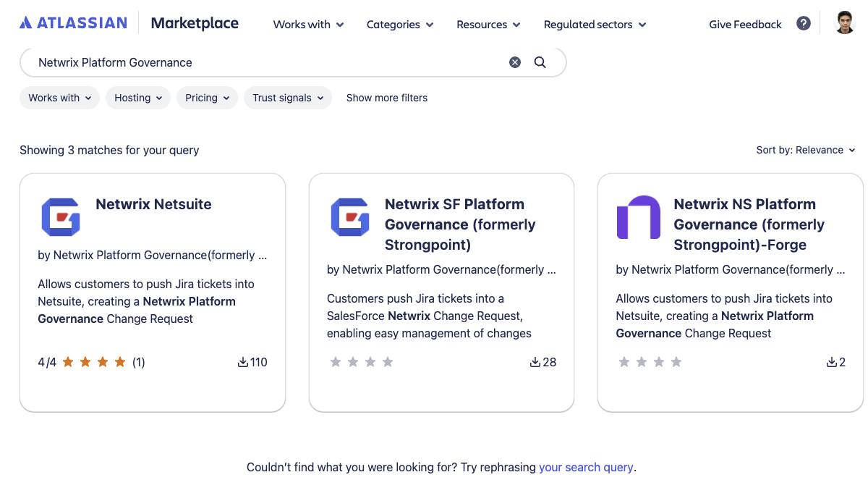Expand the Hosting filter dropdown
Screen dimensions: 868x480
[137, 97]
